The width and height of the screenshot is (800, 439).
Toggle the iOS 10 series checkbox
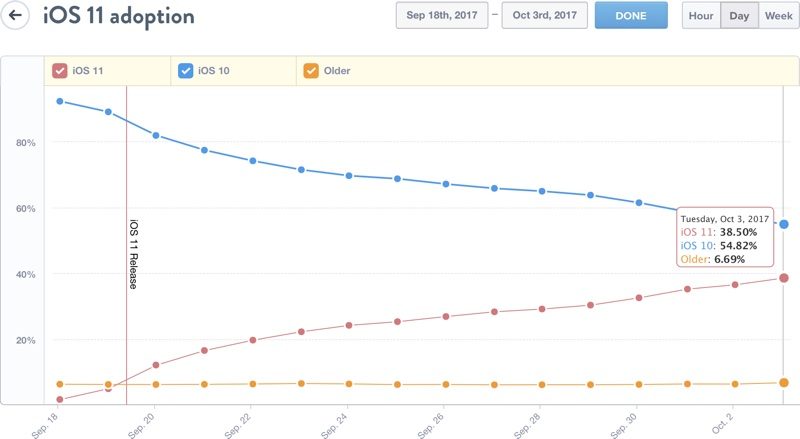coord(185,71)
